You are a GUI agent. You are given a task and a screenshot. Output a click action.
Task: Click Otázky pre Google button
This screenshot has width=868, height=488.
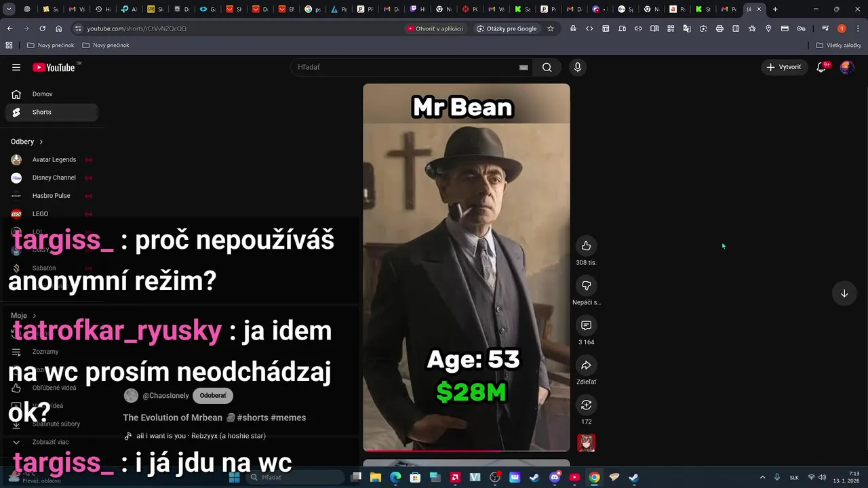(507, 28)
